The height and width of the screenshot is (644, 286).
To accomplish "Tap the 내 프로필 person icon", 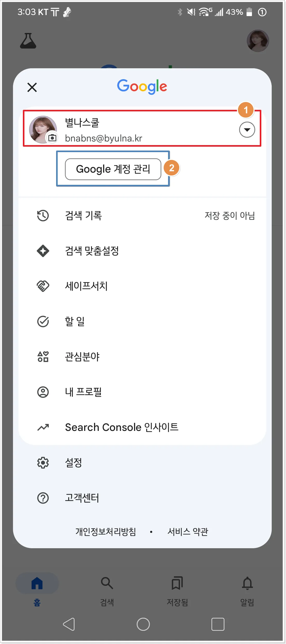I will coord(43,392).
